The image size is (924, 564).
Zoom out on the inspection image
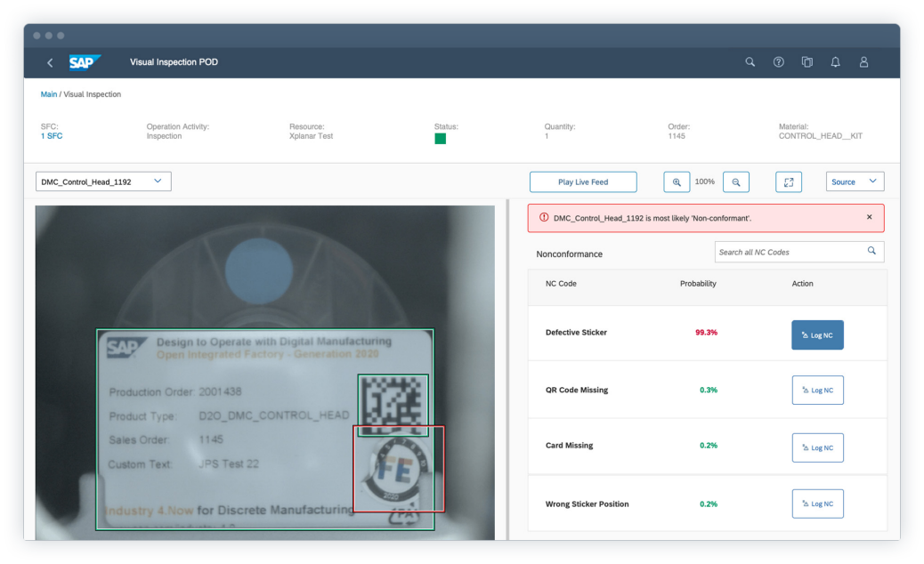(x=735, y=182)
